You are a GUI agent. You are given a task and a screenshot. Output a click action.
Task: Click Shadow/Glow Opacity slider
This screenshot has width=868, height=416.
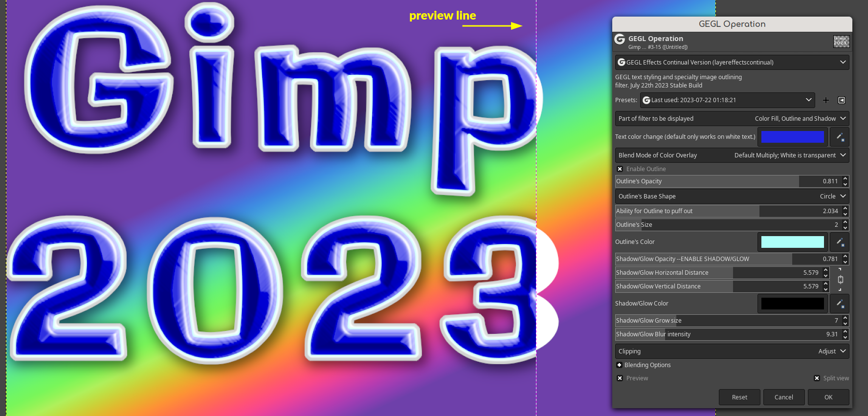[x=728, y=259]
